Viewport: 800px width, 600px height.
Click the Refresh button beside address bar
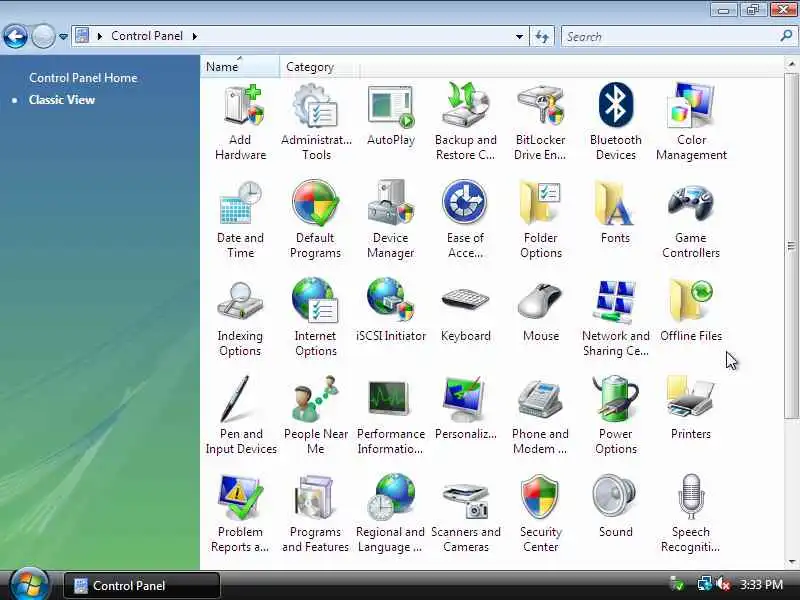pos(542,37)
